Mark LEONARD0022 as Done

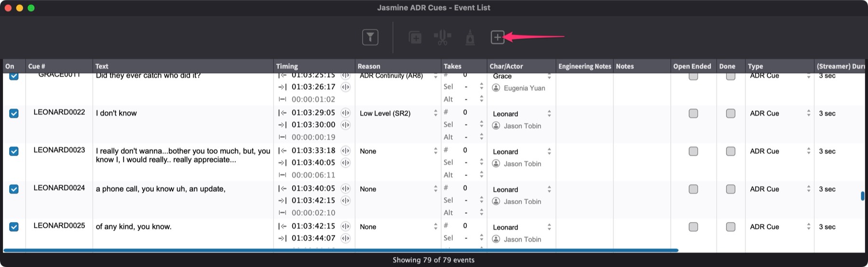pos(731,113)
